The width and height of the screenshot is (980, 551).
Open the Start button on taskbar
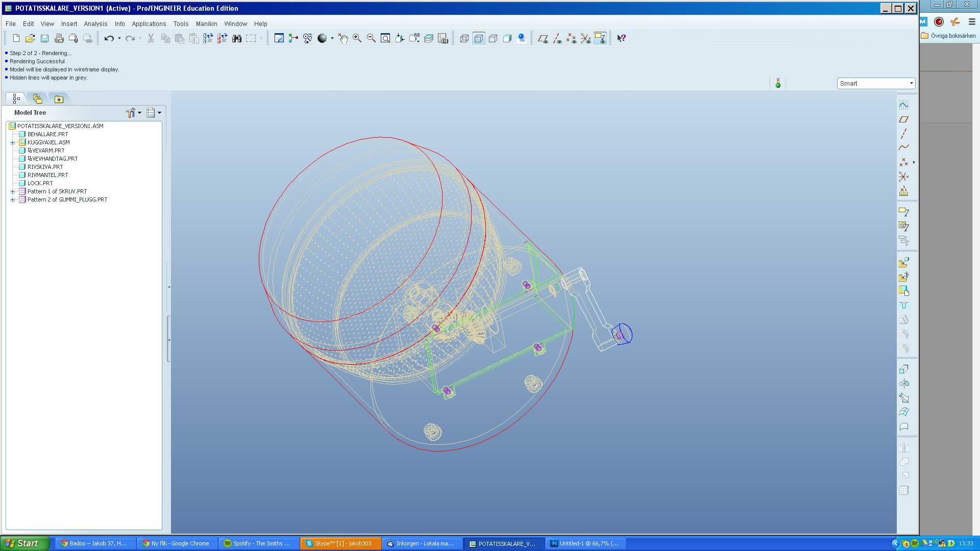coord(25,543)
